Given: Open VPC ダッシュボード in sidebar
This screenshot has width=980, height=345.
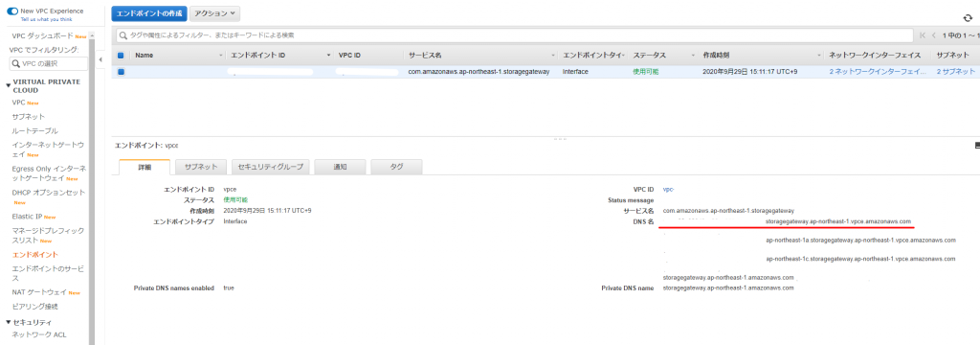Looking at the screenshot, I should click(x=42, y=35).
